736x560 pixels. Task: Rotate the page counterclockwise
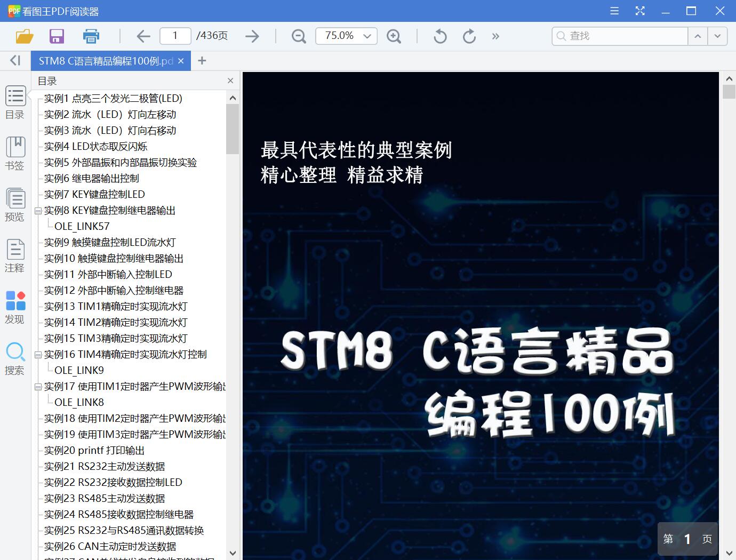coord(439,36)
